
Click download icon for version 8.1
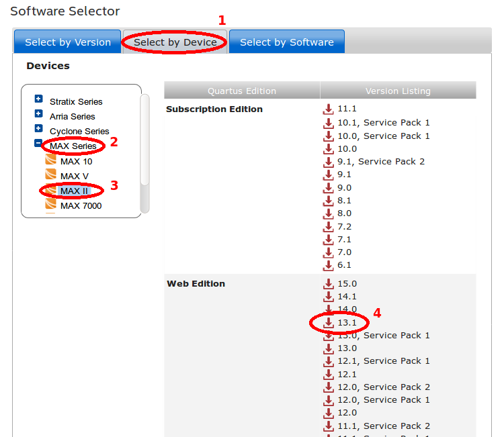[x=328, y=201]
